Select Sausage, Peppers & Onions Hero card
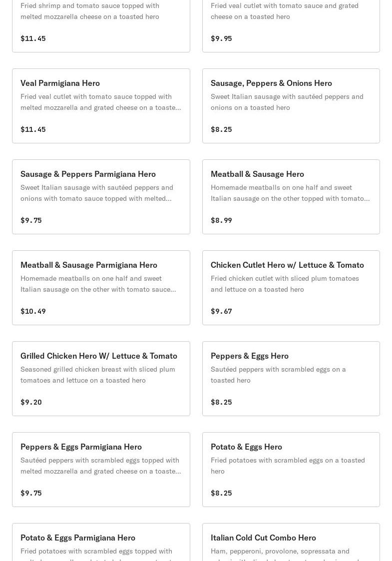The height and width of the screenshot is (561, 392). click(x=291, y=106)
